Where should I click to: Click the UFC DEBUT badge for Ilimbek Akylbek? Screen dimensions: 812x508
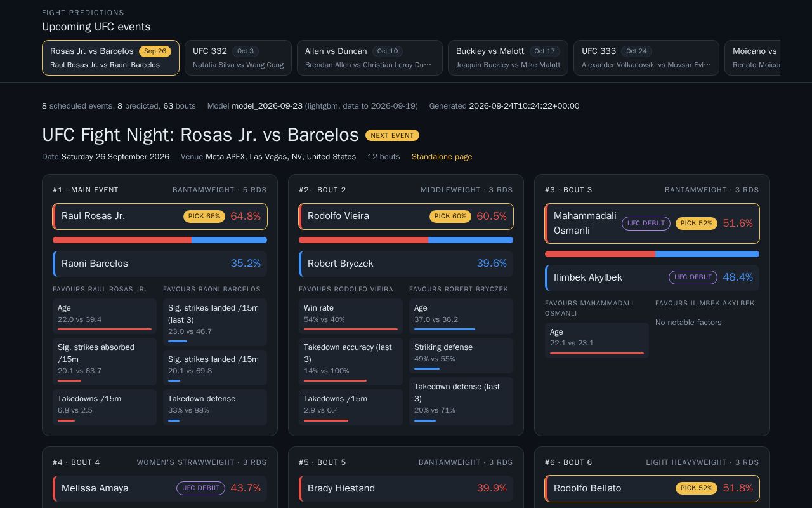[x=693, y=277]
